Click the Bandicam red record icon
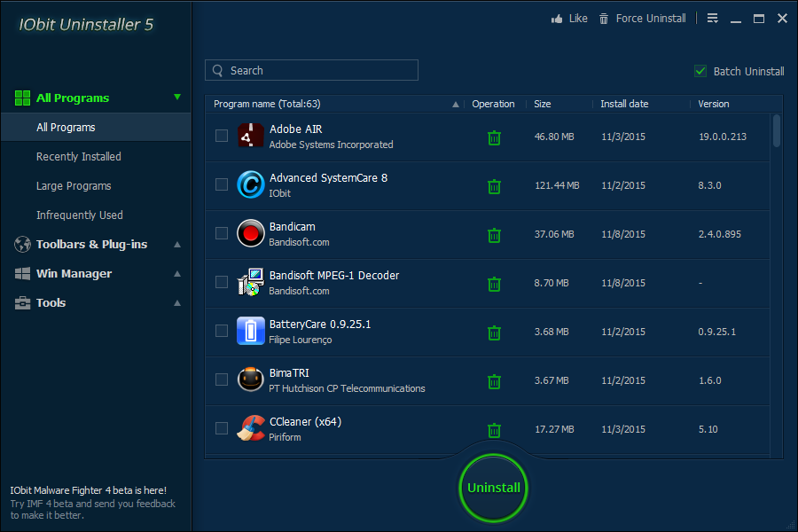Screen dimensions: 798x532 coord(250,233)
